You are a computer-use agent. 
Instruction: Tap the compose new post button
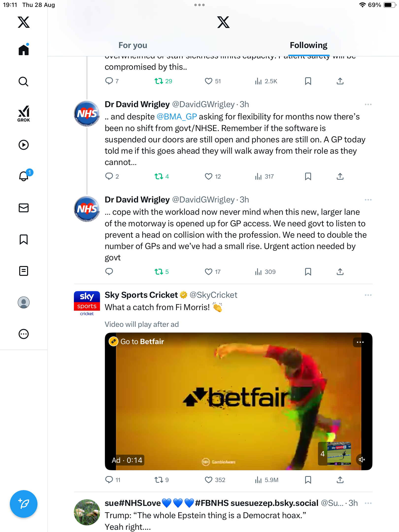24,504
